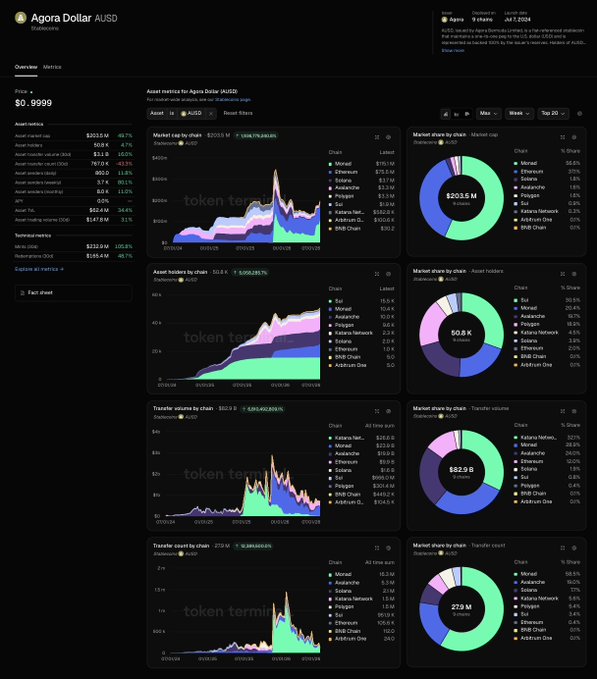Screen dimensions: 597x679
Task: Switch to the Metrics tab
Action: pos(52,67)
